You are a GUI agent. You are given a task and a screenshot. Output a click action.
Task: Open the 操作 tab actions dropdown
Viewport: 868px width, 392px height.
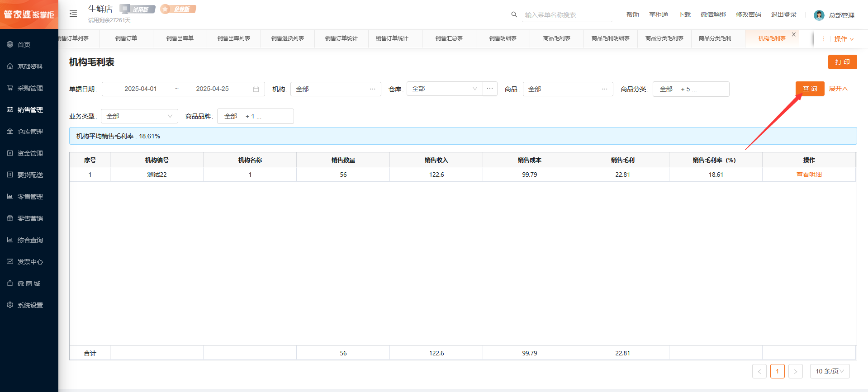pyautogui.click(x=844, y=39)
